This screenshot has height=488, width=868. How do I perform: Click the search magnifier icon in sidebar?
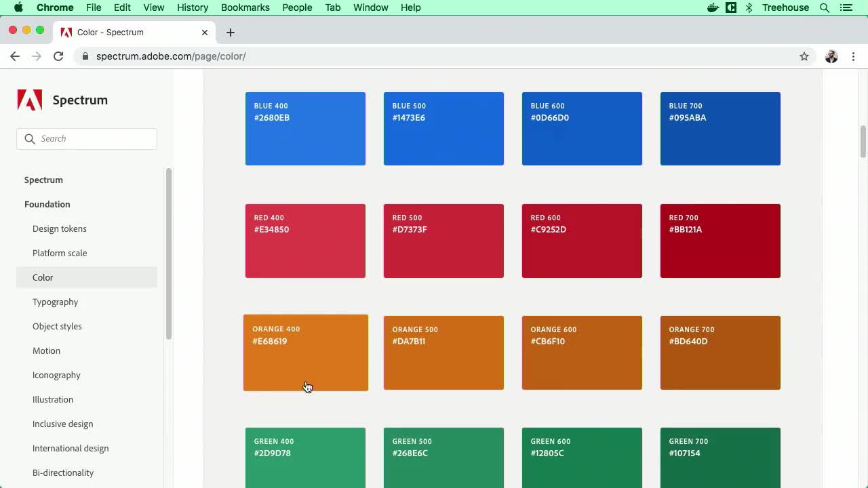click(30, 138)
